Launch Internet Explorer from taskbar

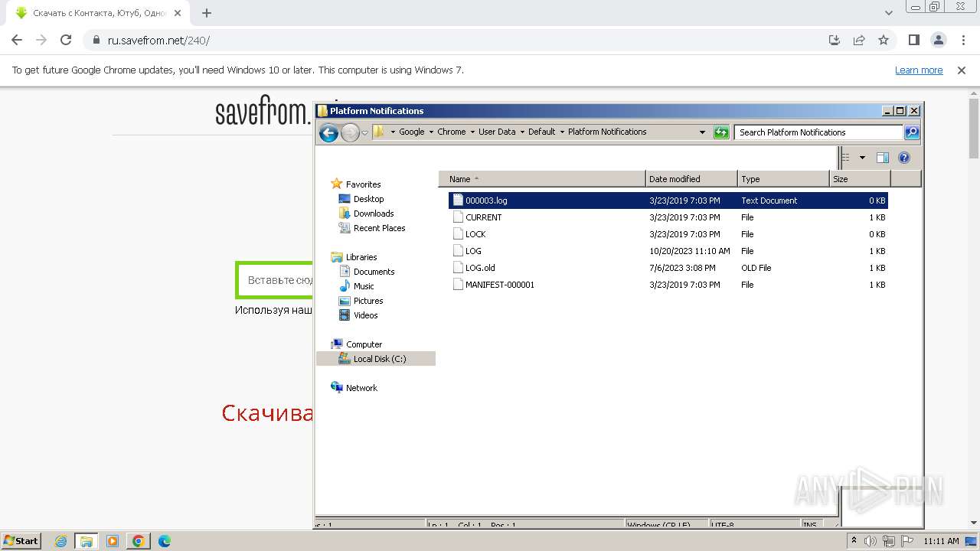coord(60,541)
